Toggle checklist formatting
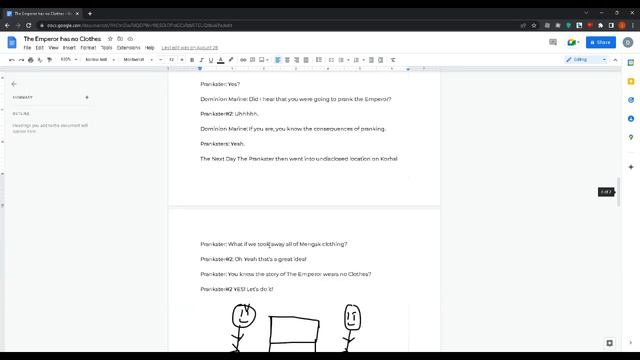This screenshot has width=640, height=360. (x=331, y=60)
